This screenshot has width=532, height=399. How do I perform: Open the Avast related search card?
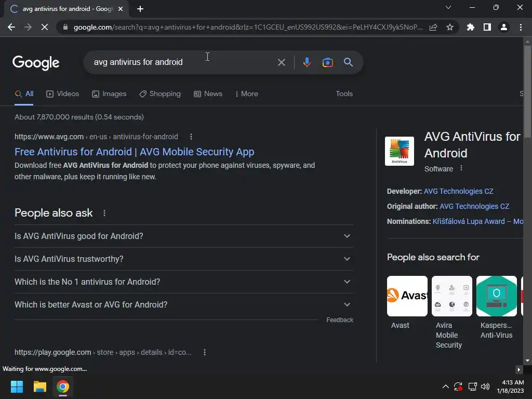[407, 303]
